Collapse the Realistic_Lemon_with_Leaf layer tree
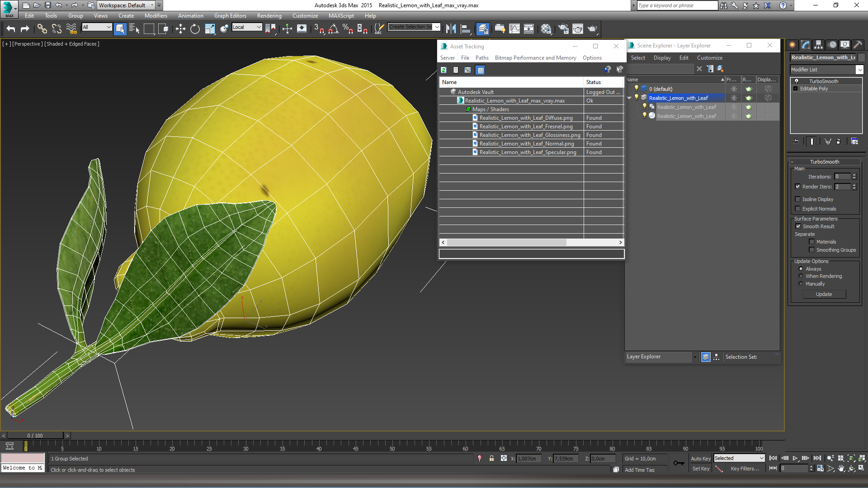Viewport: 868px width, 488px height. (629, 98)
